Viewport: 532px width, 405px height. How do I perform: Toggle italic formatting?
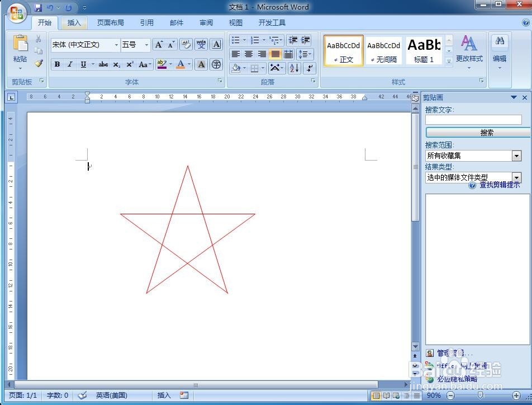[70, 64]
